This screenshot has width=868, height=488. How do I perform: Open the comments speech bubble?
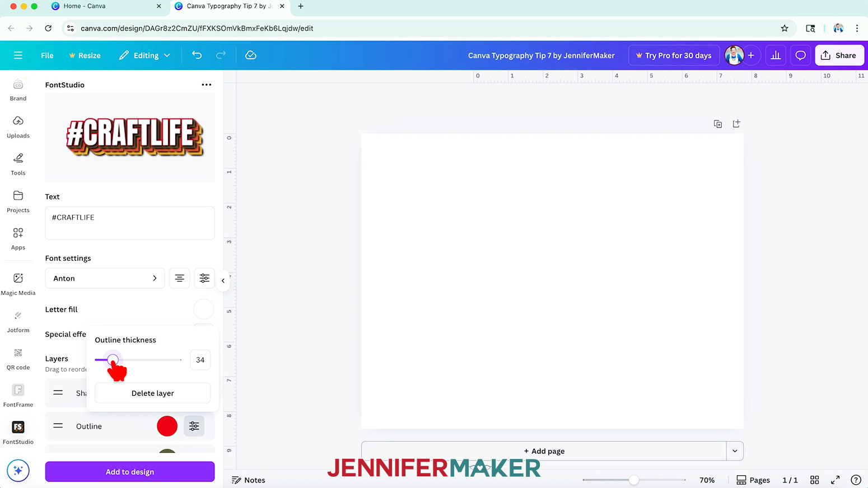800,55
